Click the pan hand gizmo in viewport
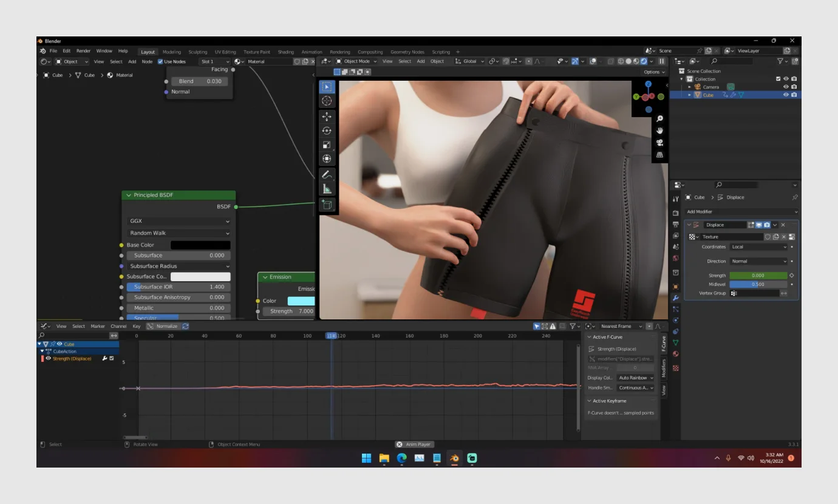Image resolution: width=838 pixels, height=504 pixels. pyautogui.click(x=660, y=131)
